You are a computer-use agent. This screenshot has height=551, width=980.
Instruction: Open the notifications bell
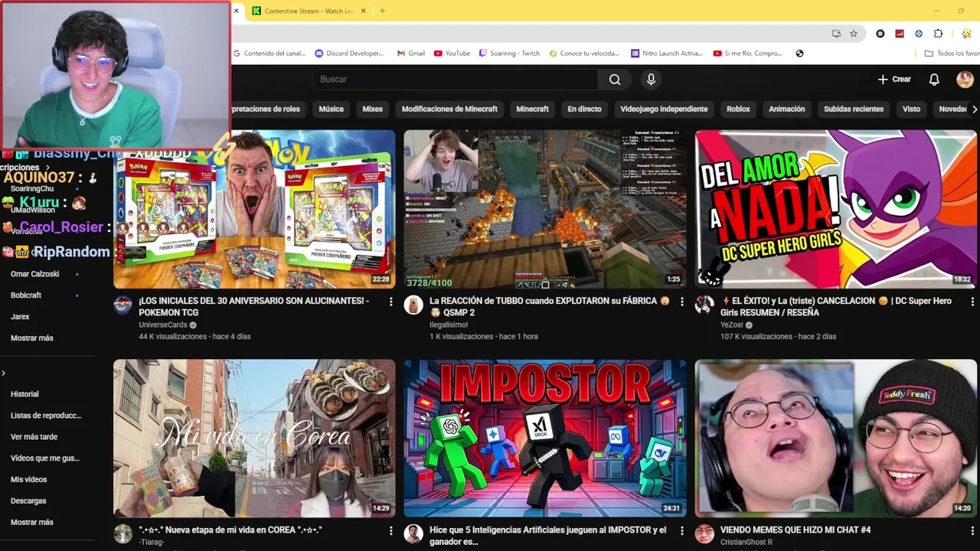point(934,80)
